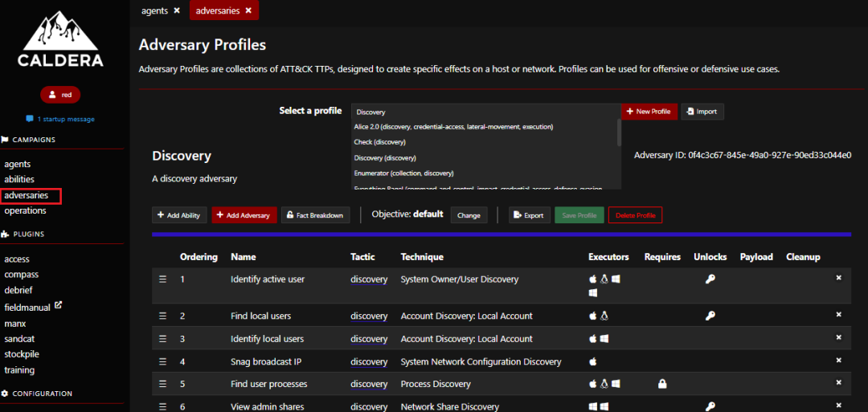Choose Check (discovery) profile option
This screenshot has height=412, width=868.
tap(379, 142)
